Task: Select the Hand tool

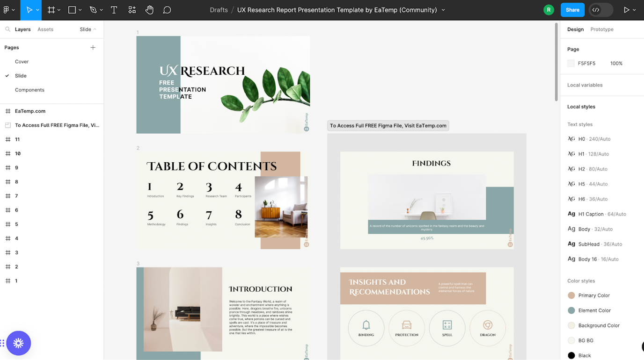Action: (x=149, y=9)
